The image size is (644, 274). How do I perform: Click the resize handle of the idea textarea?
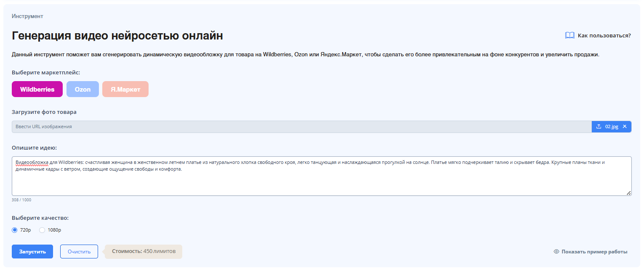628,193
